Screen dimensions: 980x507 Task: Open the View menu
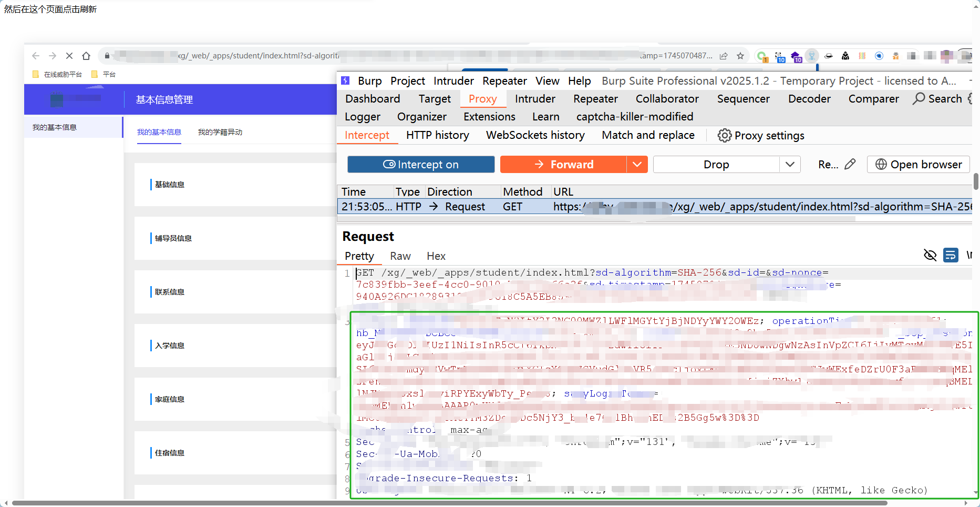548,81
